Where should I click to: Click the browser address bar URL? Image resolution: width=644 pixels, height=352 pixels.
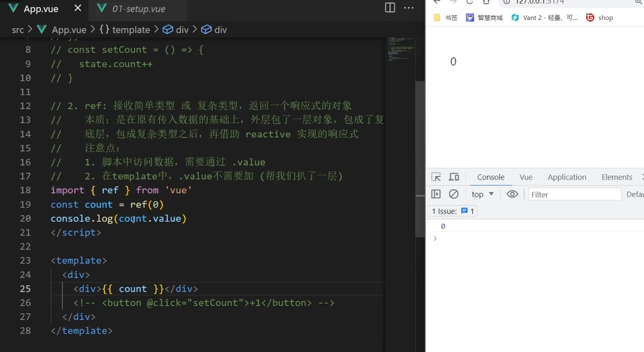coord(540,2)
